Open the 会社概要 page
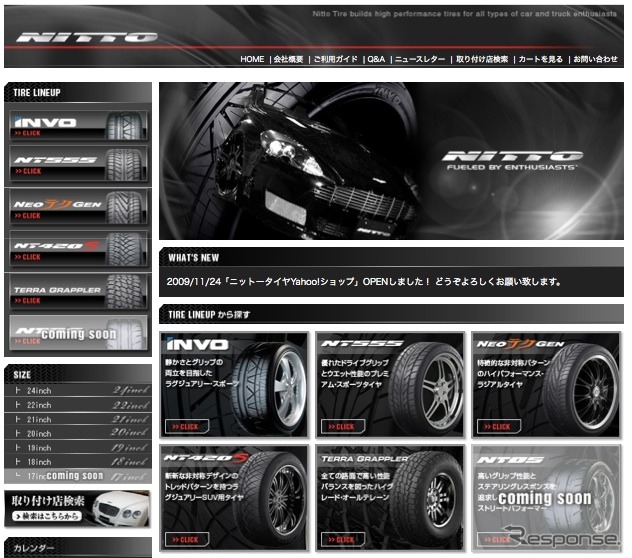 pos(288,59)
